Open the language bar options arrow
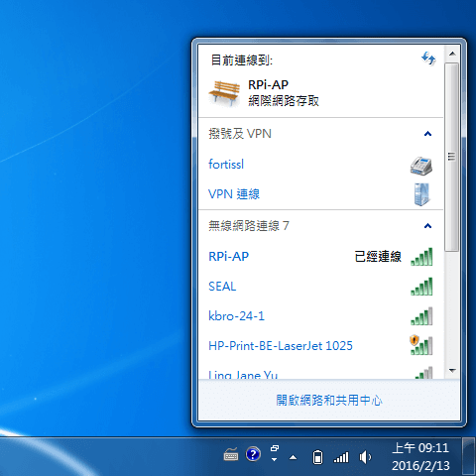476x476 pixels. point(274,459)
